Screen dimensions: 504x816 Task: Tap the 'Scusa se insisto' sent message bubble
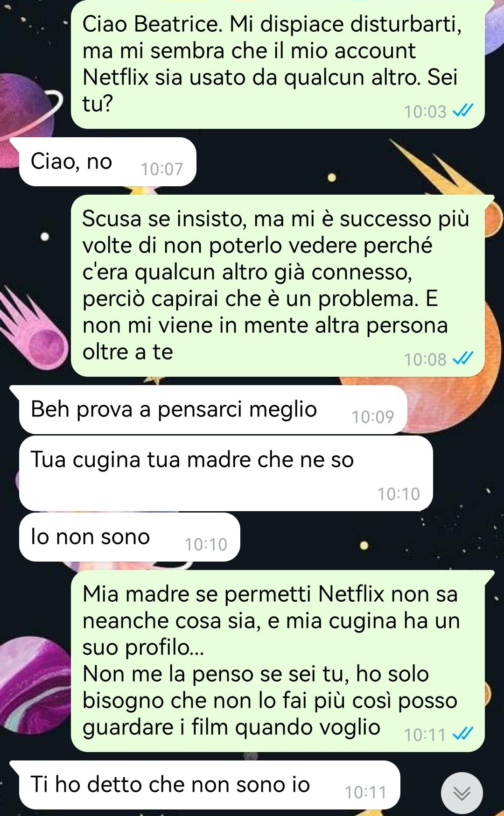click(x=278, y=286)
